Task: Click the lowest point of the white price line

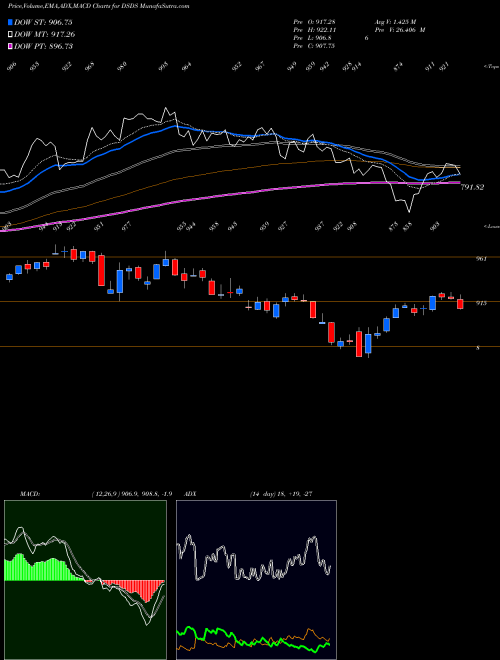Action: point(408,211)
